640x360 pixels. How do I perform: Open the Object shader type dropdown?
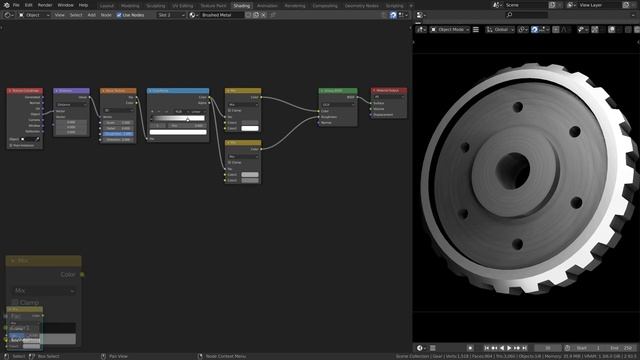(x=34, y=15)
